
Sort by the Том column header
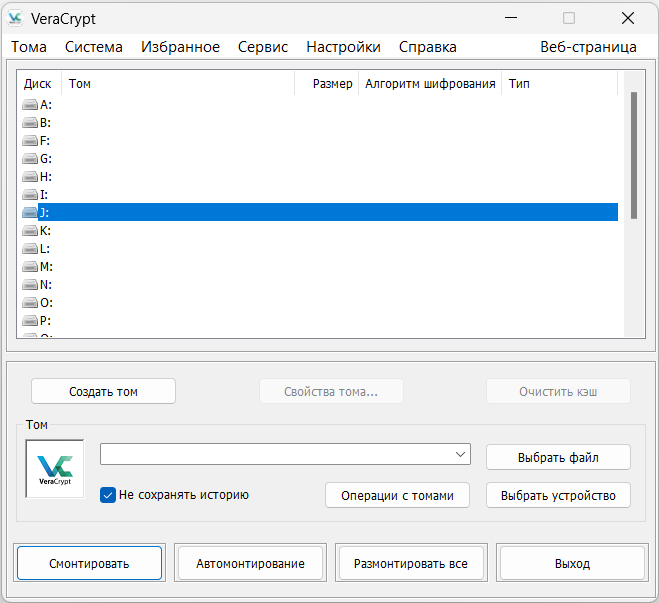(178, 84)
